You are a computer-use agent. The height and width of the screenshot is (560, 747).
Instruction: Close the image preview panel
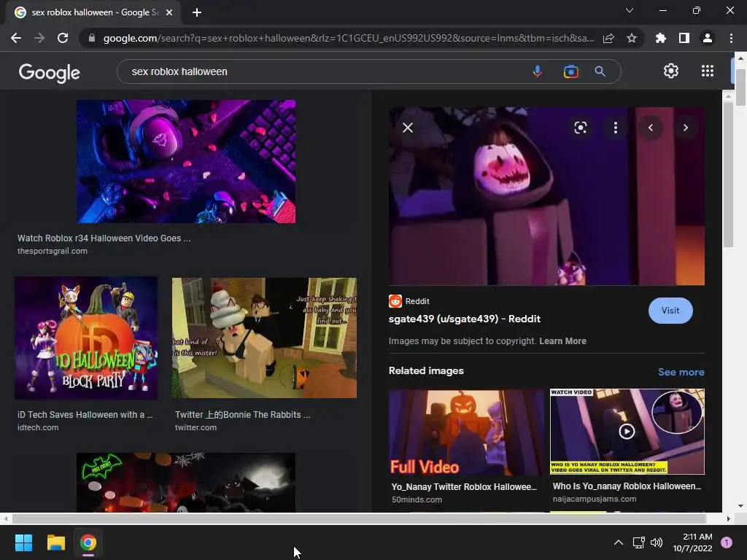(x=408, y=128)
